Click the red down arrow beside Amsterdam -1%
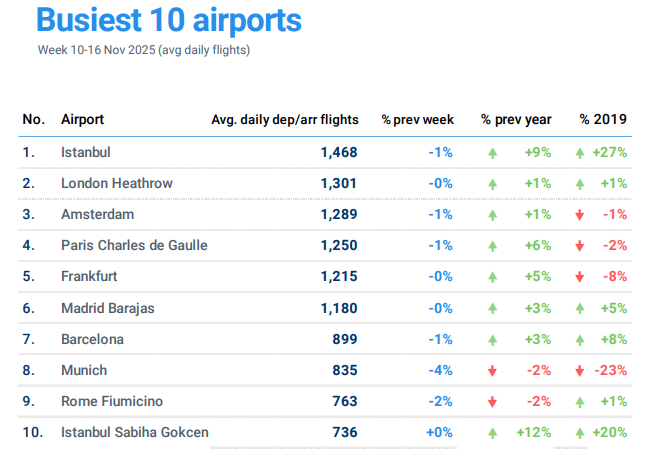The width and height of the screenshot is (659, 465). [x=580, y=215]
